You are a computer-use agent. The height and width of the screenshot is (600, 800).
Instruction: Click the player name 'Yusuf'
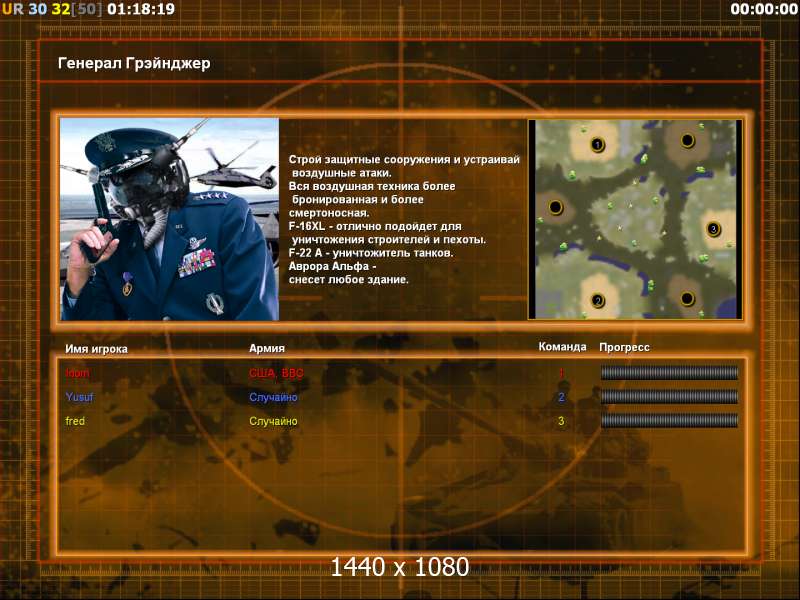coord(80,397)
